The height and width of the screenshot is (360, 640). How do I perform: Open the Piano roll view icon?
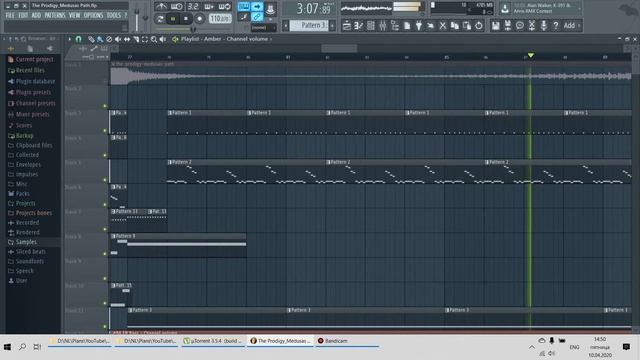[358, 26]
